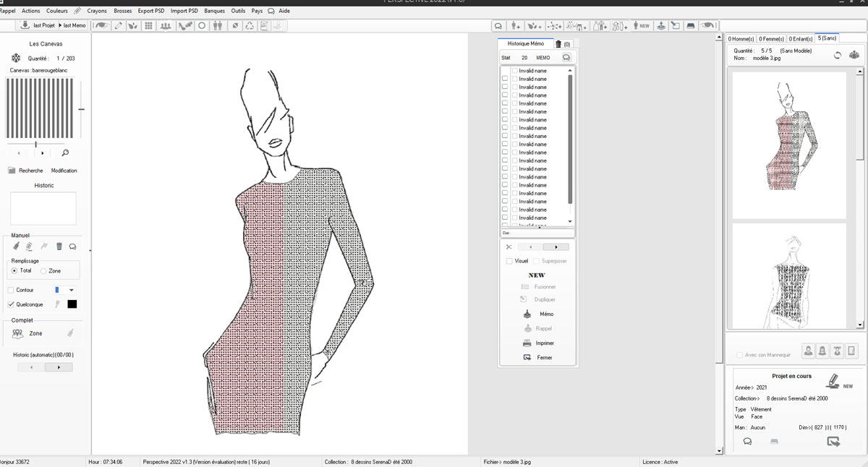This screenshot has width=868, height=467.
Task: Open the Brosses menu
Action: [123, 11]
